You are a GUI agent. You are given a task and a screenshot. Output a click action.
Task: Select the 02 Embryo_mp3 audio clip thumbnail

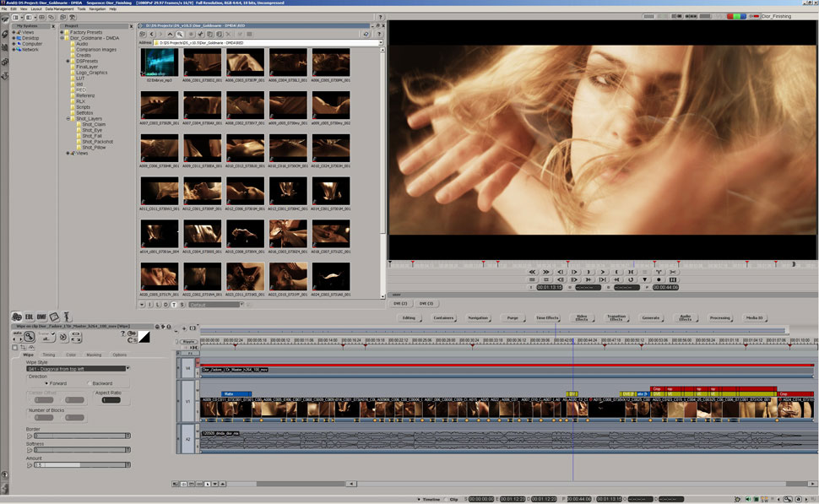click(x=160, y=63)
